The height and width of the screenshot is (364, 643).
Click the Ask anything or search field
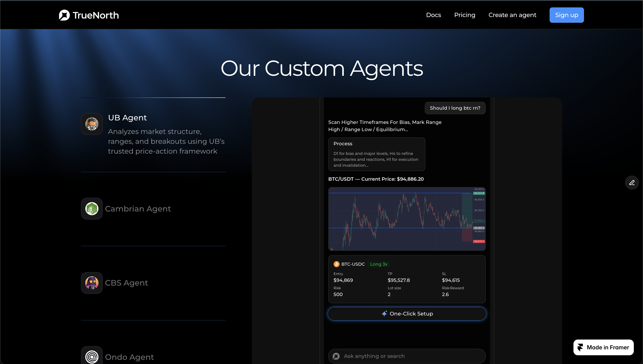[407, 356]
